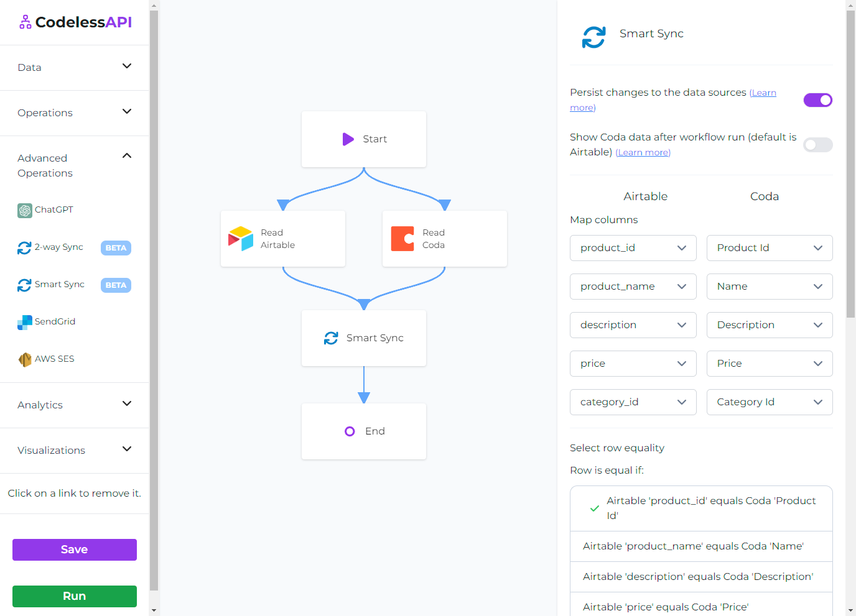Select equality Airtable 'description' equals Coda 'Description'
Screen dimensions: 856x616
(x=701, y=577)
